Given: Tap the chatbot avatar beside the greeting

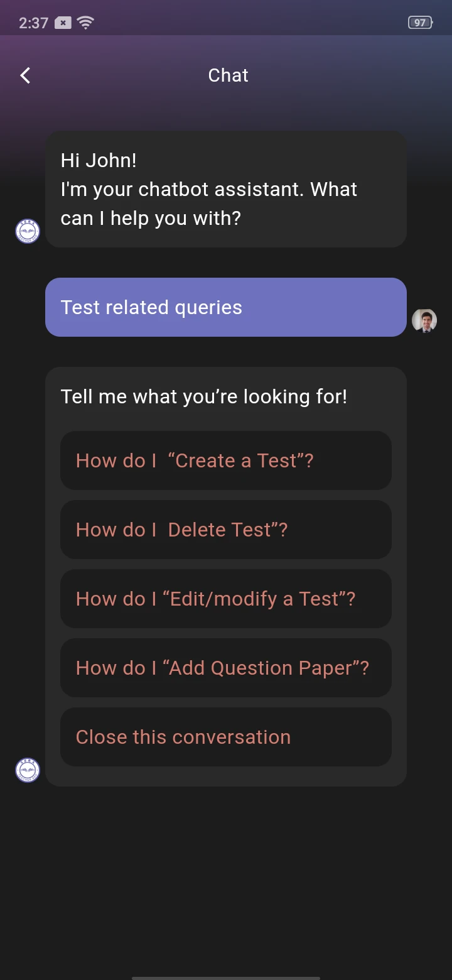Looking at the screenshot, I should [28, 231].
